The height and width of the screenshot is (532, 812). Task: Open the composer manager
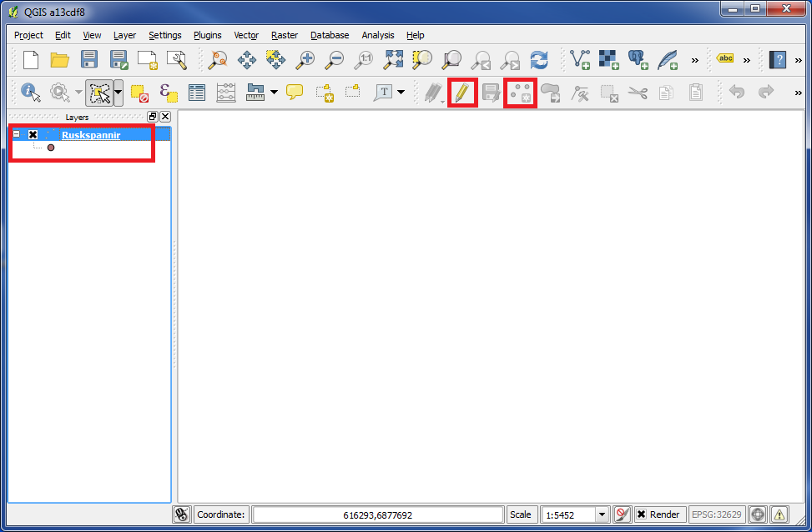click(177, 60)
